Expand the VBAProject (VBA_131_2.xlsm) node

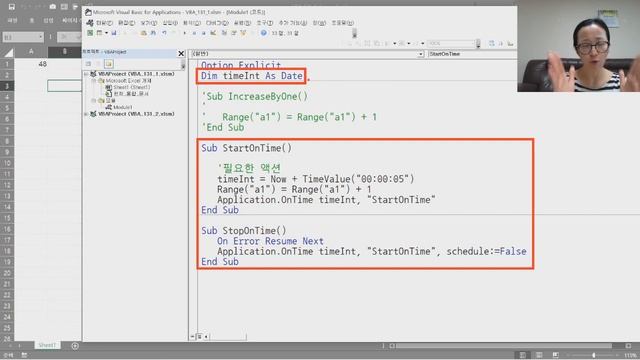[x=86, y=114]
